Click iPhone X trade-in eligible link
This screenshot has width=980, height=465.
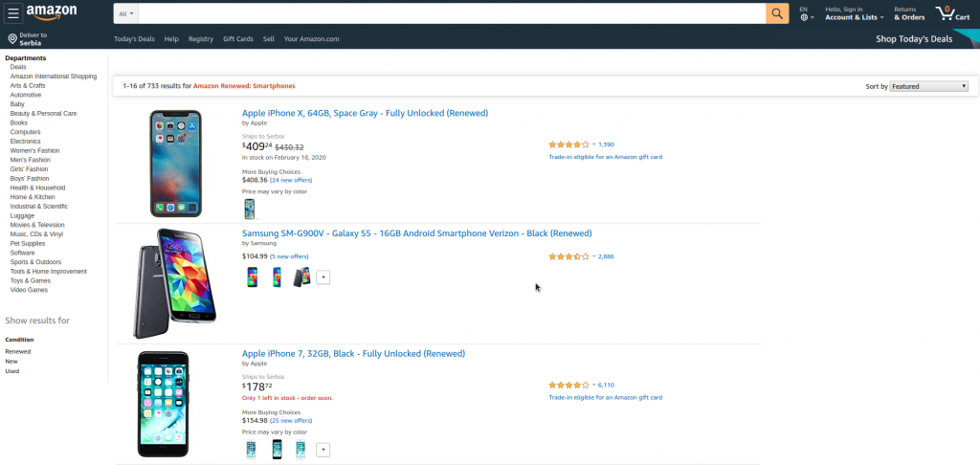point(605,157)
